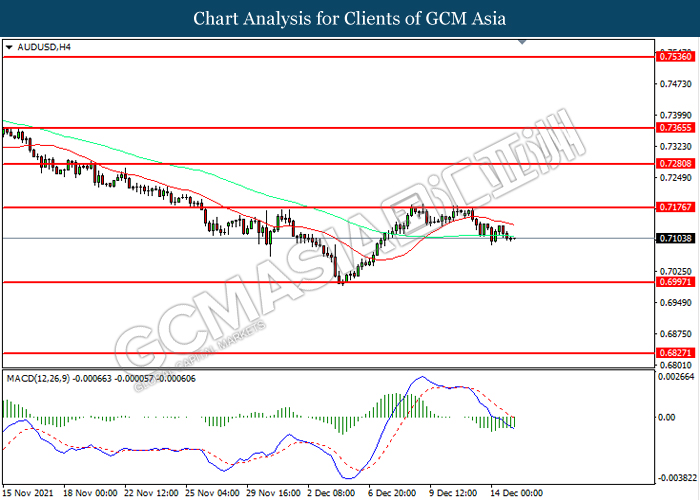Click the 0.68750 price axis value
This screenshot has width=700, height=500.
(675, 334)
